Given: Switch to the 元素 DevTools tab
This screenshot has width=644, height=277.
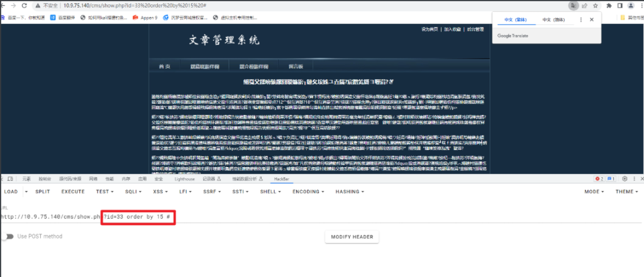Looking at the screenshot, I should 26,179.
